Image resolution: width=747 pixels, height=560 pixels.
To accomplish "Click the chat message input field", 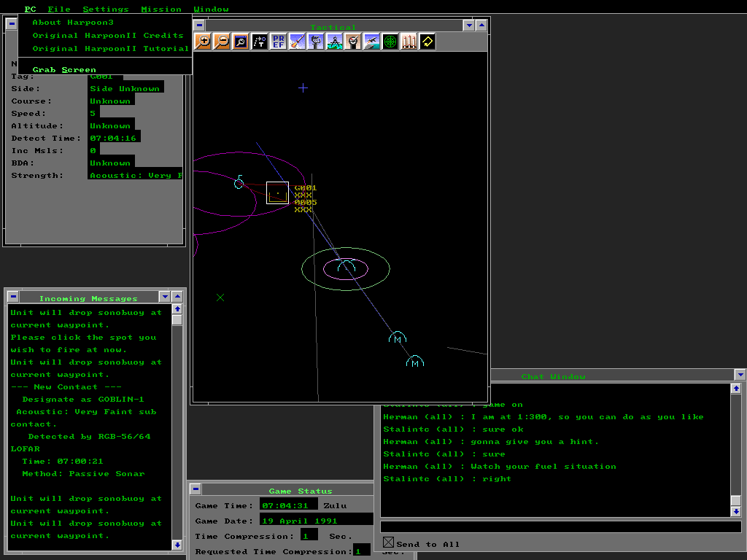I will [x=560, y=526].
